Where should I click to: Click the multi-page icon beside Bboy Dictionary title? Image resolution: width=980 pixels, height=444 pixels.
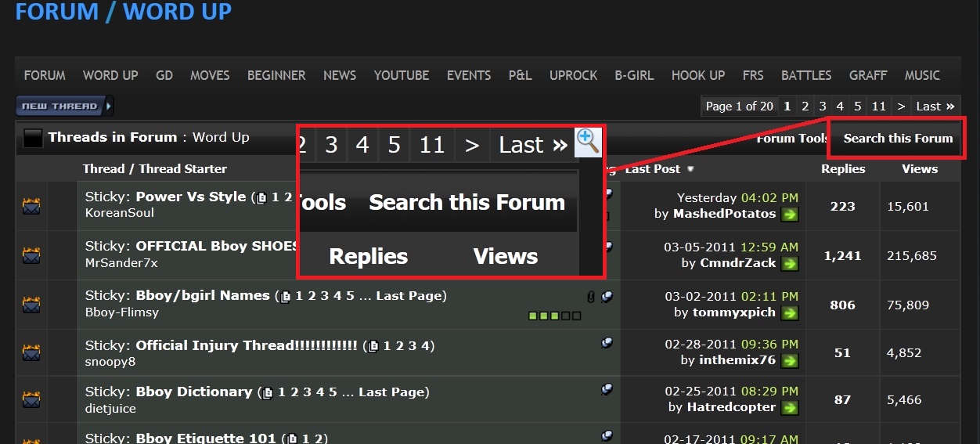click(268, 392)
